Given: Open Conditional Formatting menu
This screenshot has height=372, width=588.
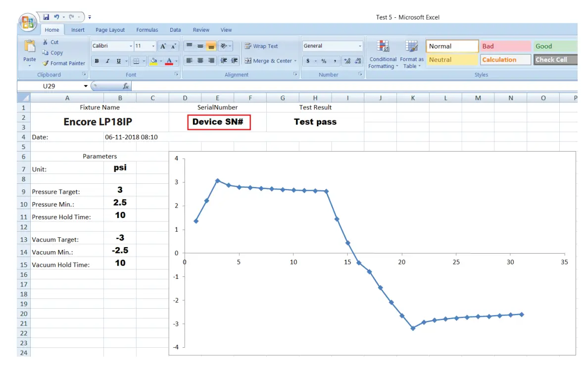Looking at the screenshot, I should pos(383,54).
